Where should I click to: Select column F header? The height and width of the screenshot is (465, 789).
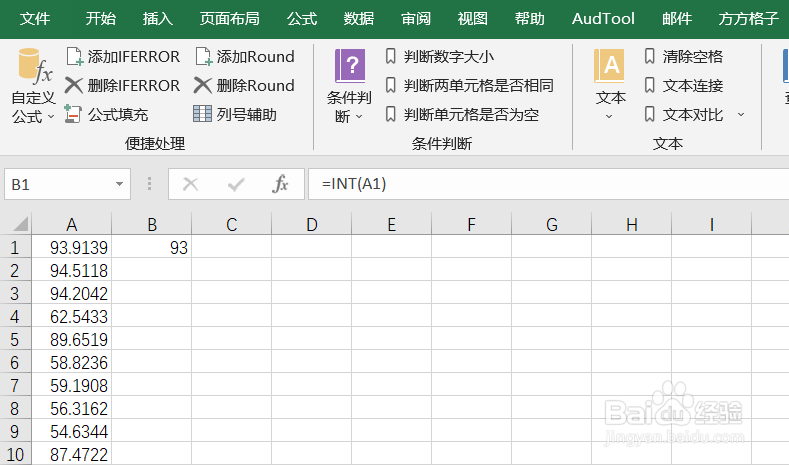click(471, 224)
